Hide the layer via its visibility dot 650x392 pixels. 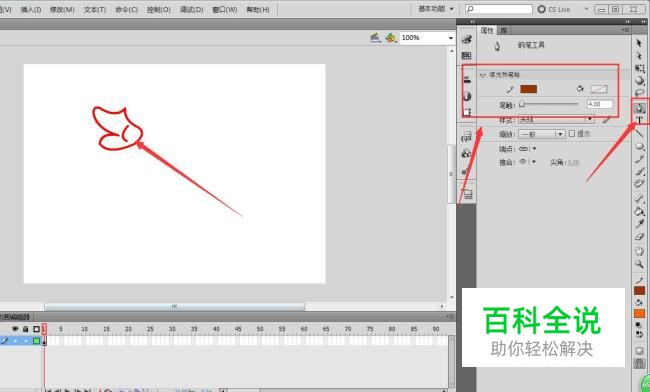pyautogui.click(x=15, y=341)
